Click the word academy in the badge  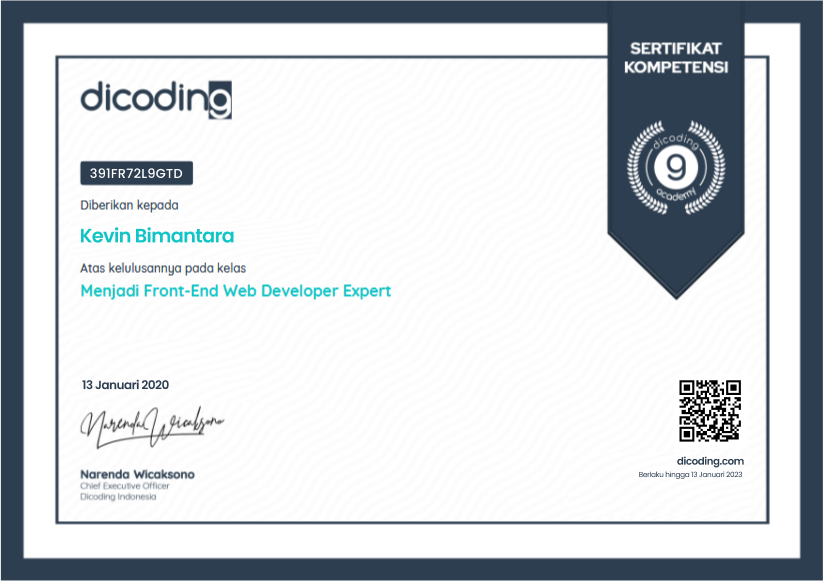(676, 191)
